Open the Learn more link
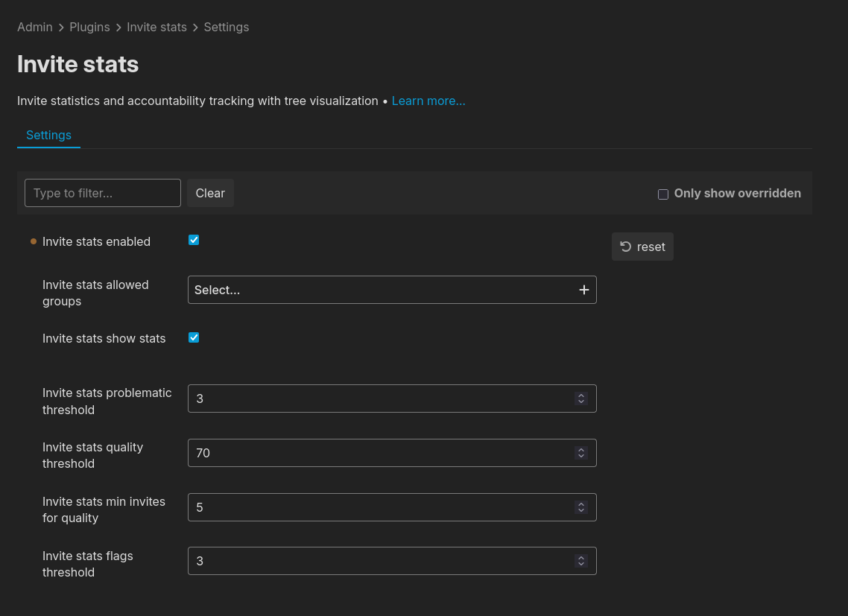 (x=428, y=101)
